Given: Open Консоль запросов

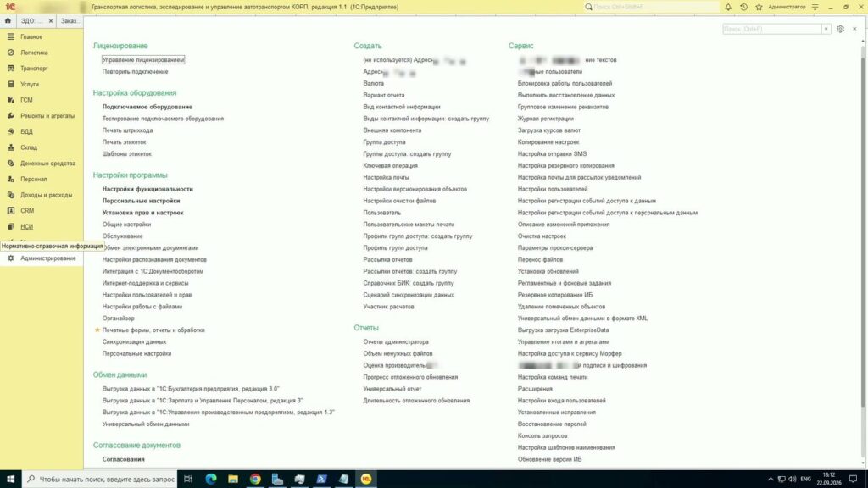Looking at the screenshot, I should [x=542, y=436].
